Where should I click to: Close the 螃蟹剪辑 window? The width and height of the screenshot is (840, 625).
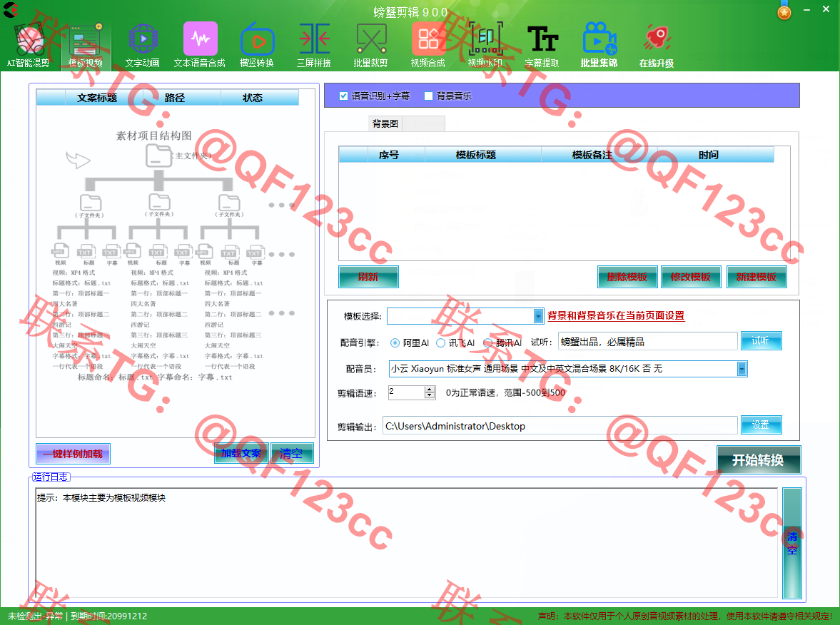pos(826,10)
